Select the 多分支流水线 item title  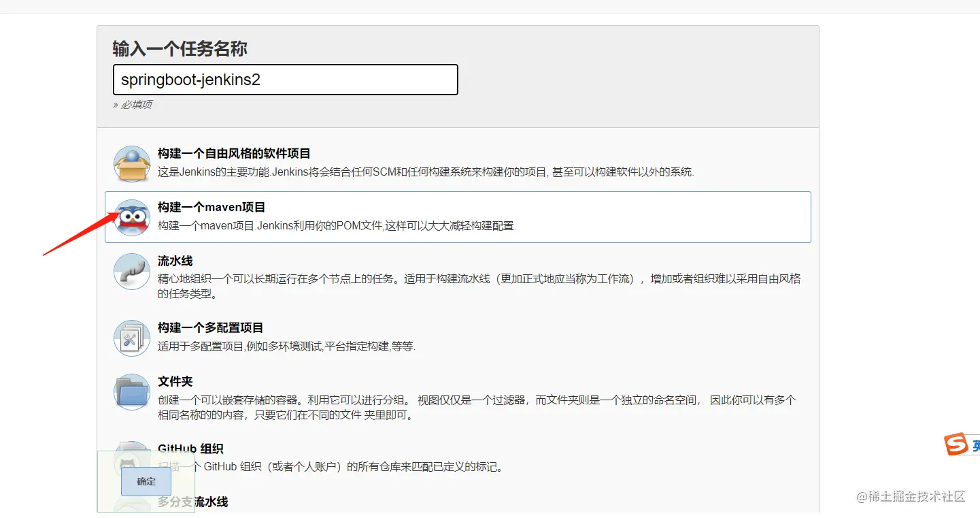pyautogui.click(x=193, y=502)
